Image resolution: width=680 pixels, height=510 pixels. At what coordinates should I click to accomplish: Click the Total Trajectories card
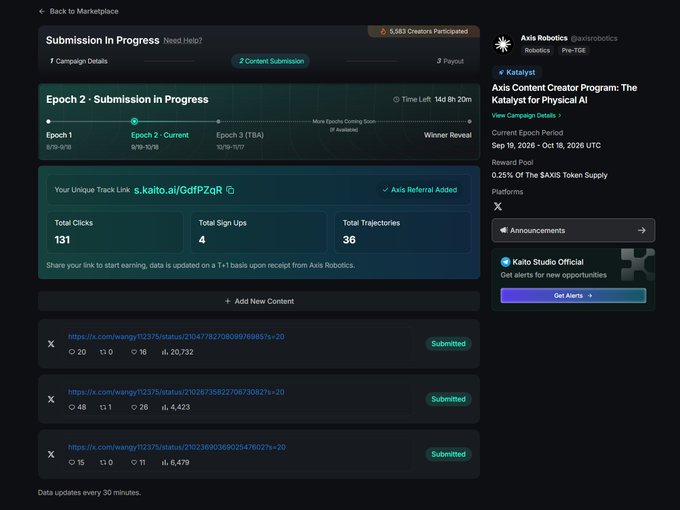coord(402,232)
